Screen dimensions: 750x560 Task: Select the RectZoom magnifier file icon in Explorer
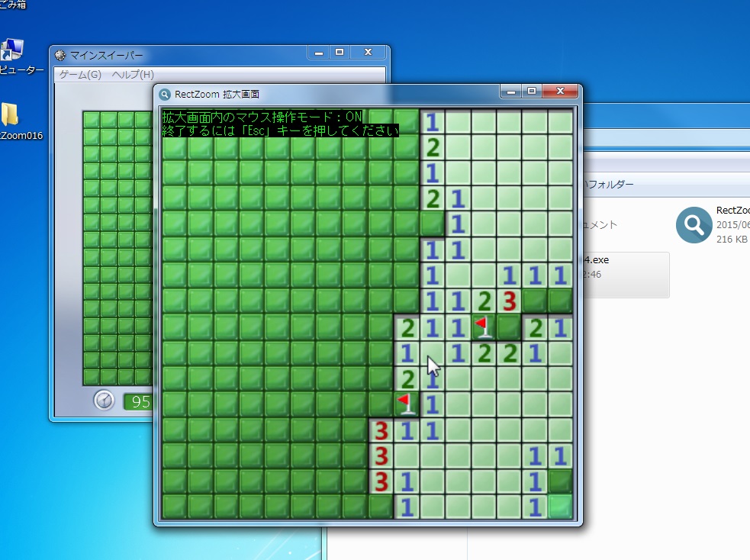694,224
